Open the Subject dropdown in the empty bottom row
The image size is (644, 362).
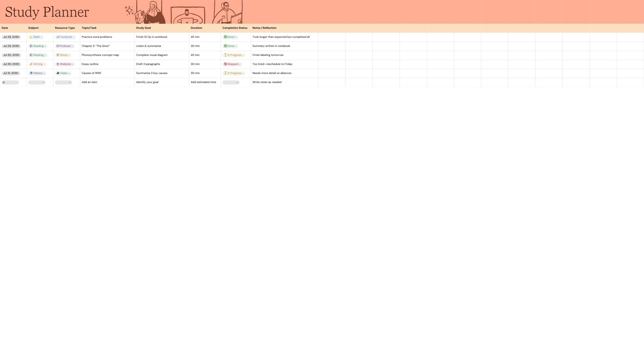click(37, 82)
